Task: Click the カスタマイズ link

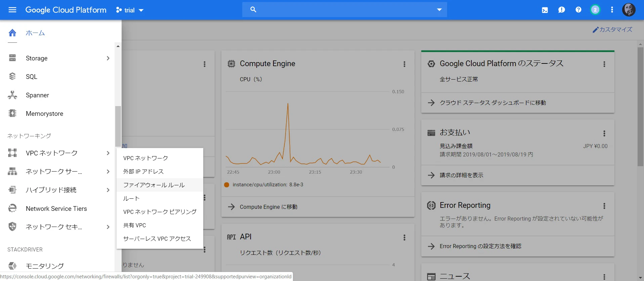Action: click(612, 30)
